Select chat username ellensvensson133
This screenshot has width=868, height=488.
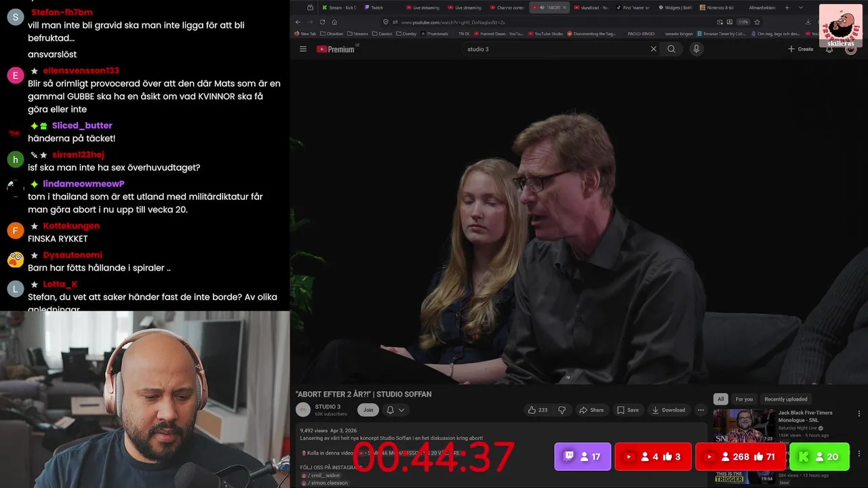point(81,70)
